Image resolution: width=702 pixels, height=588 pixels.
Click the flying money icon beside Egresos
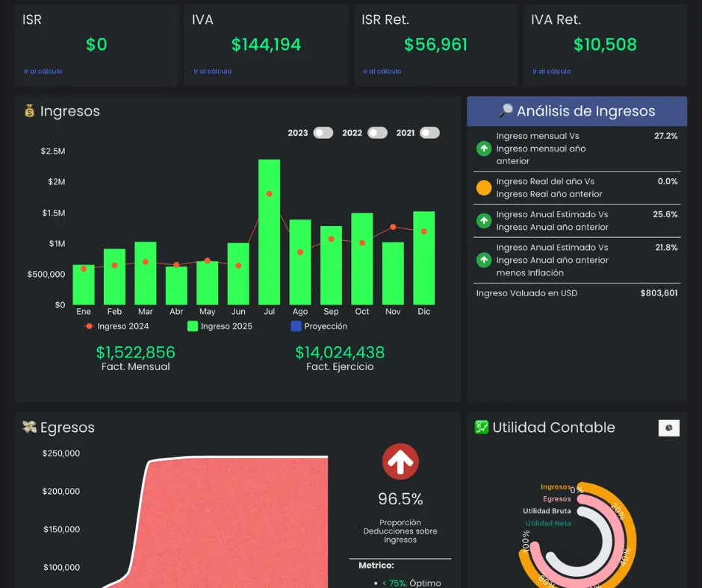(x=30, y=427)
